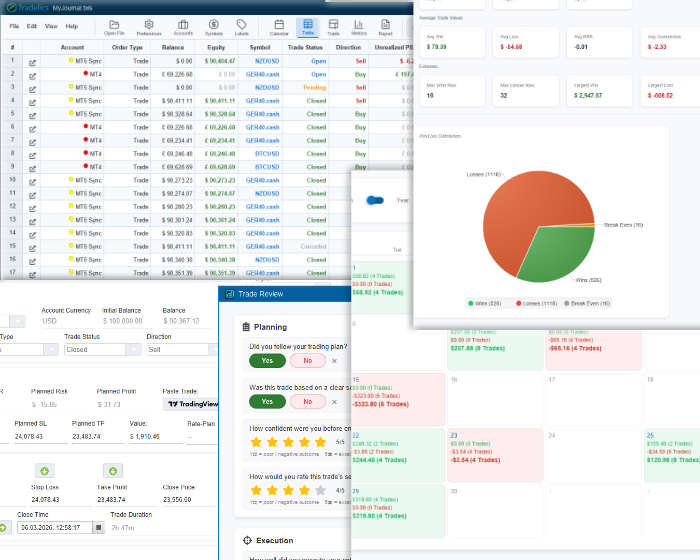Open the Accounts toolbar icon

[183, 27]
